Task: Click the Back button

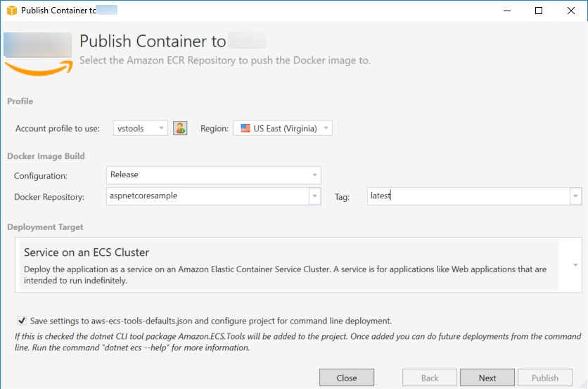Action: pyautogui.click(x=430, y=378)
